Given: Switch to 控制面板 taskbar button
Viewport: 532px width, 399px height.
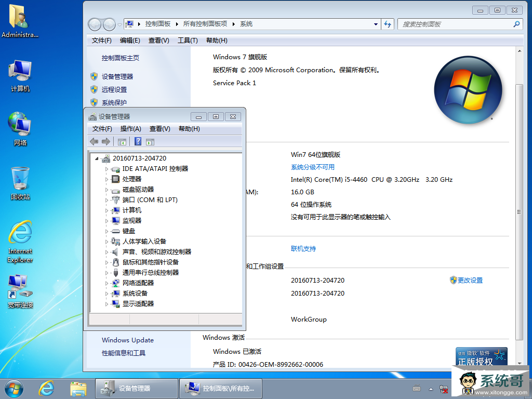Looking at the screenshot, I should pyautogui.click(x=220, y=389).
